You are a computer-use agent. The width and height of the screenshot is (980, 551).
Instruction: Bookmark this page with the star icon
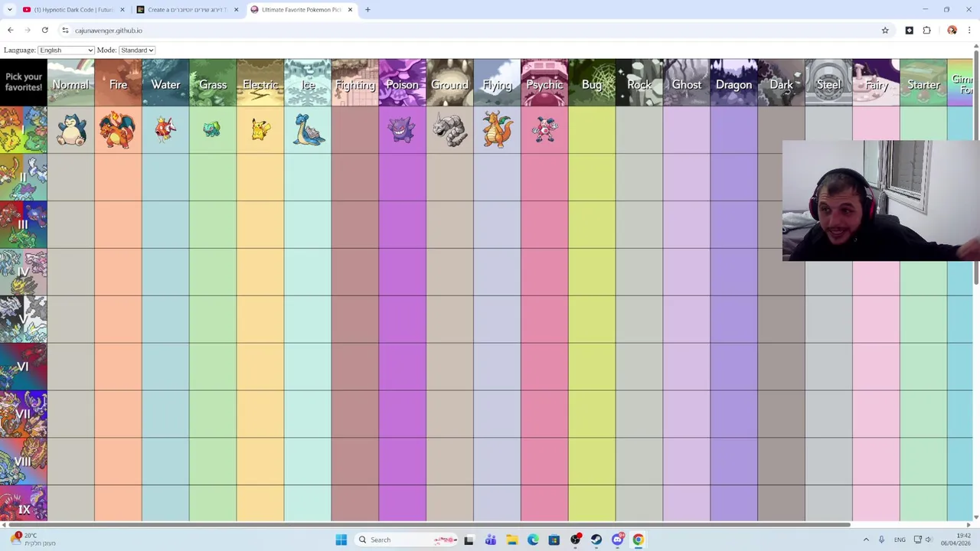coord(885,30)
